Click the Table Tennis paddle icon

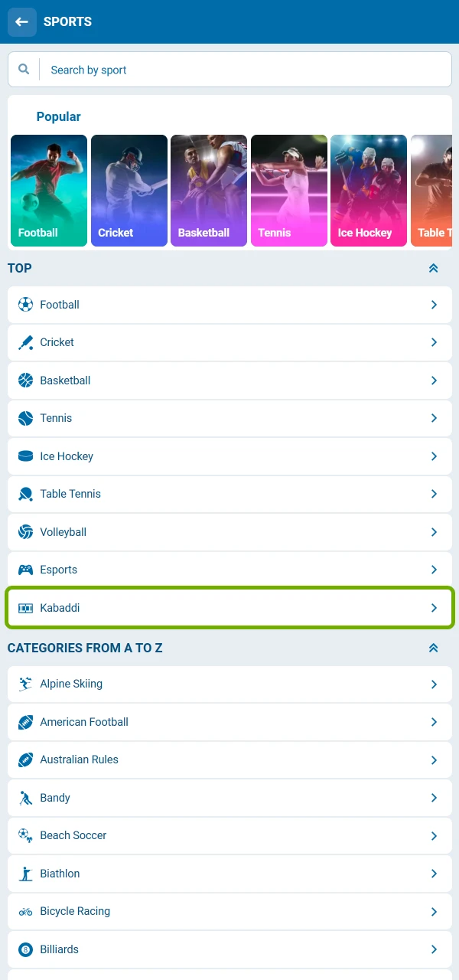[x=26, y=494]
